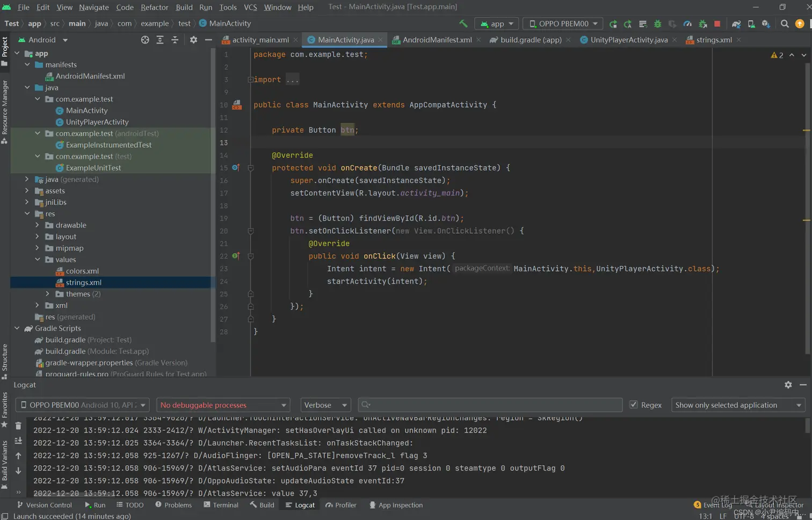
Task: Sync project with Gradle files
Action: pyautogui.click(x=736, y=24)
